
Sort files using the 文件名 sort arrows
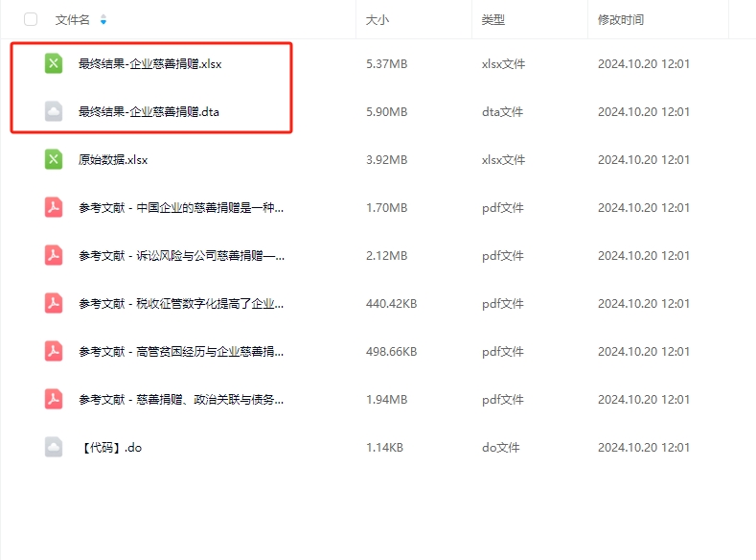coord(103,20)
